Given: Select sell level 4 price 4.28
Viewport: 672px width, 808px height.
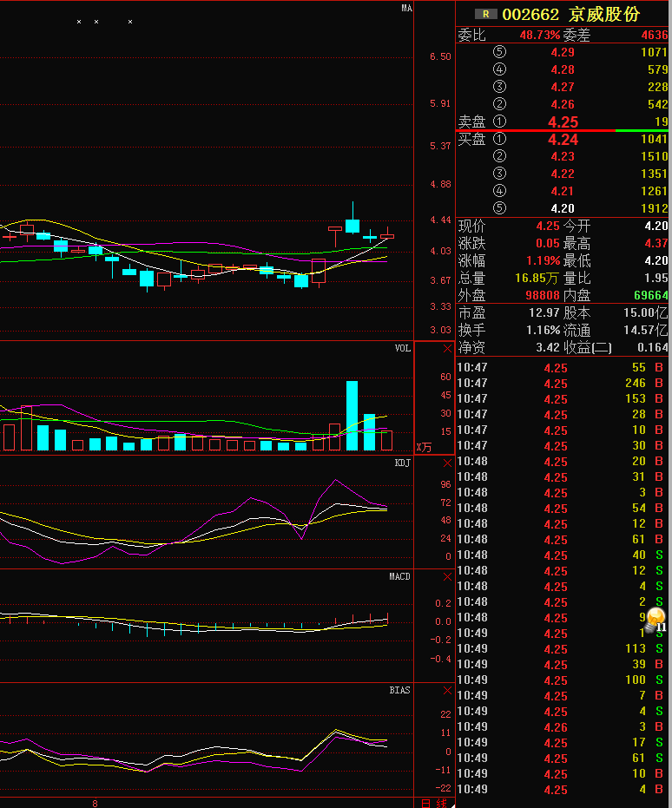Looking at the screenshot, I should [563, 69].
